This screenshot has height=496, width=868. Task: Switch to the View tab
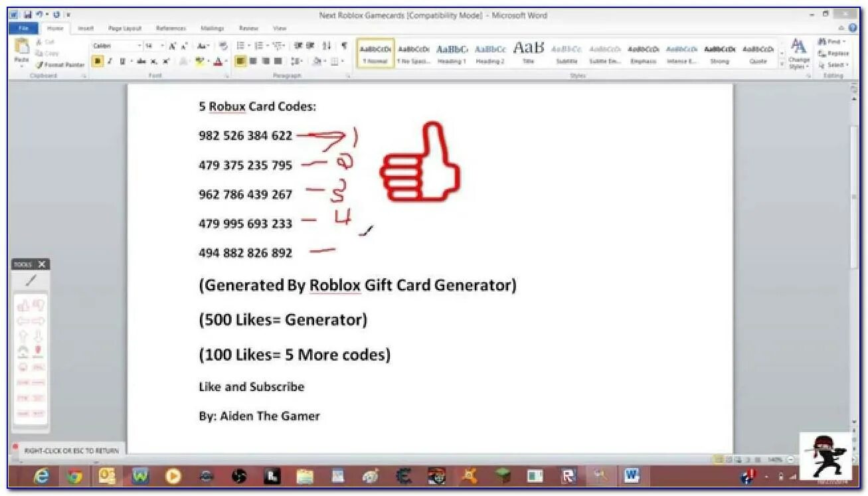click(280, 29)
